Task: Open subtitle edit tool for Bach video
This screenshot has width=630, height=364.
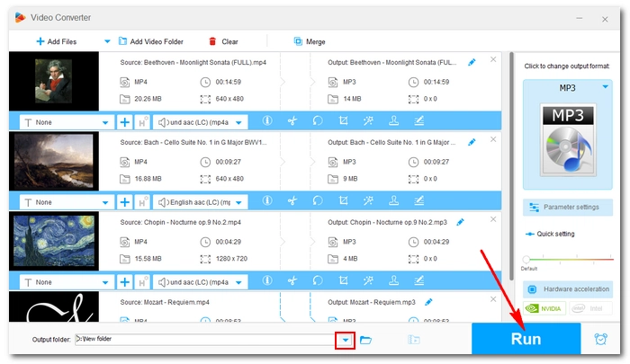Action: tap(419, 200)
